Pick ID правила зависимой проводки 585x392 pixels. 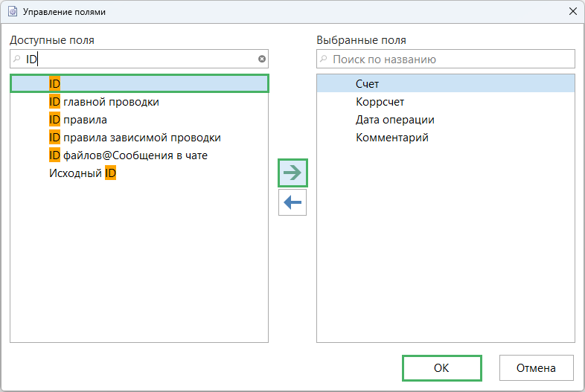coord(135,137)
